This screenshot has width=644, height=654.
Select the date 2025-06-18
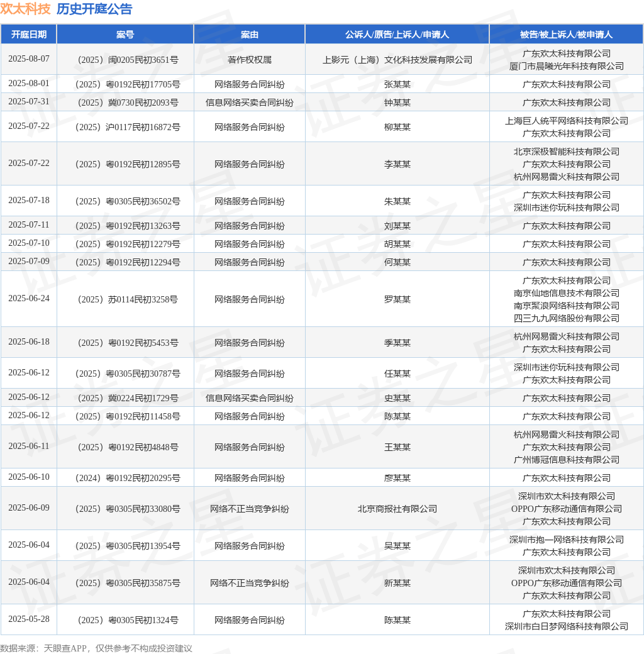coord(29,342)
